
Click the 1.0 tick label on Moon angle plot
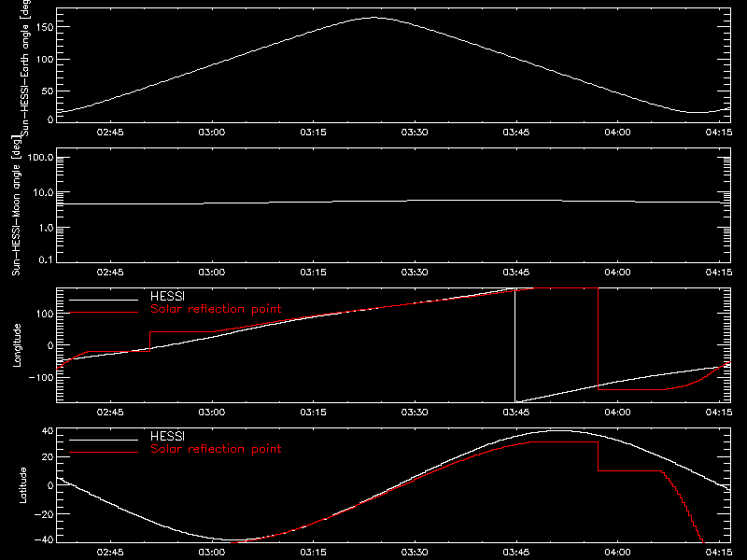coord(46,228)
